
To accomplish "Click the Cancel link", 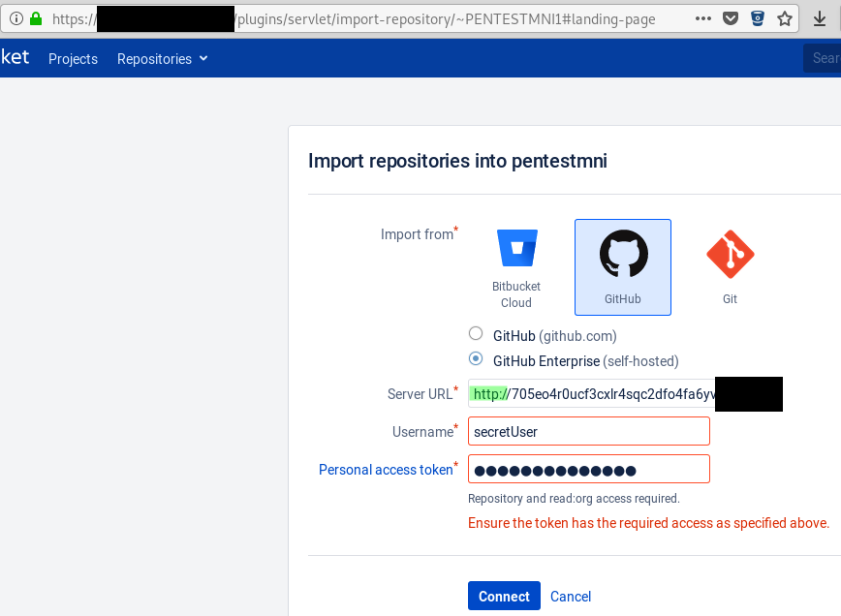I will tap(571, 597).
